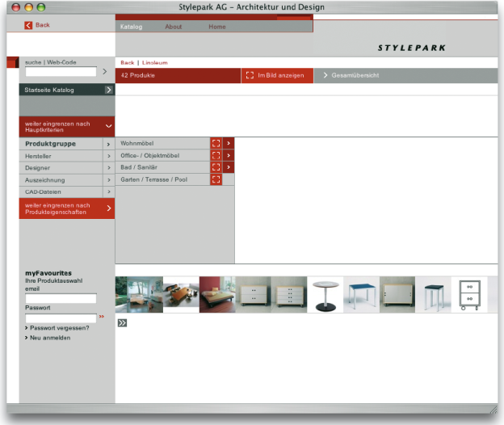Expand the Auszeichnung criteria arrow
The image size is (504, 425).
click(109, 180)
